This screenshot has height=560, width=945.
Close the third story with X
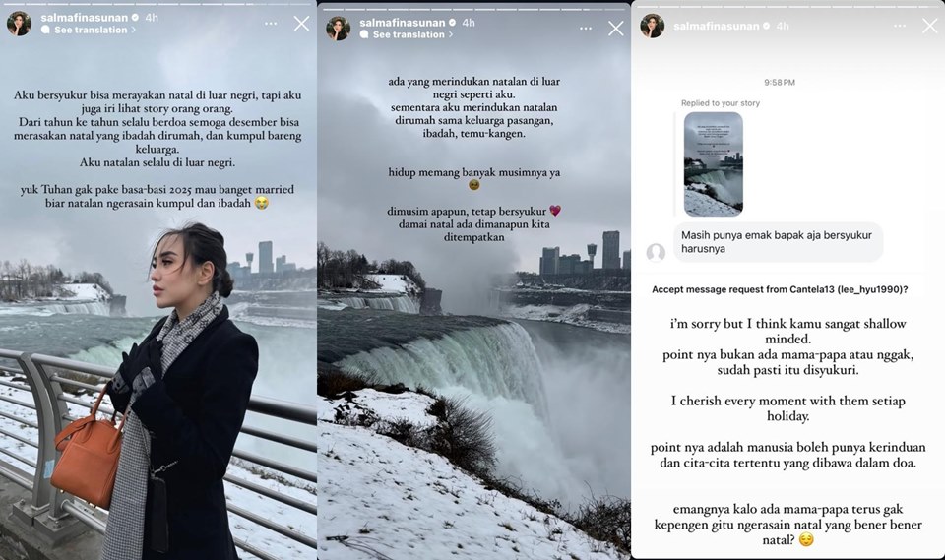930,26
